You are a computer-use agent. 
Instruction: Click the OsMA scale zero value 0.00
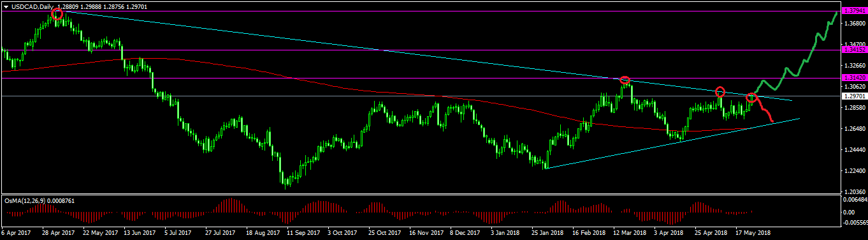850,212
